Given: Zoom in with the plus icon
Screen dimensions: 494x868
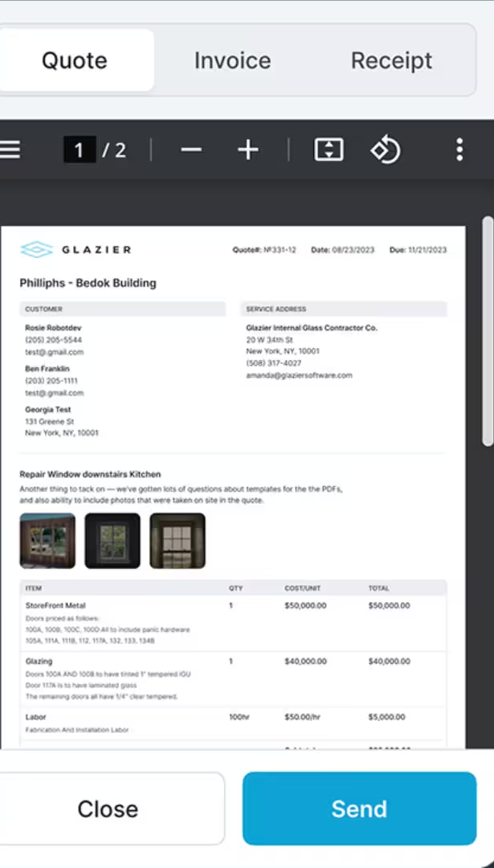Looking at the screenshot, I should [x=248, y=149].
